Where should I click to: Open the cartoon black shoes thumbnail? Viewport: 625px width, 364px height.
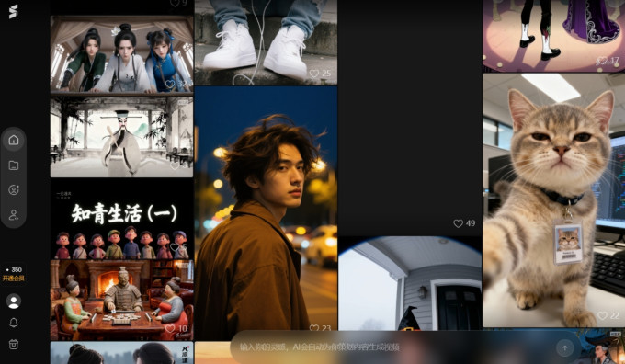[x=553, y=36]
